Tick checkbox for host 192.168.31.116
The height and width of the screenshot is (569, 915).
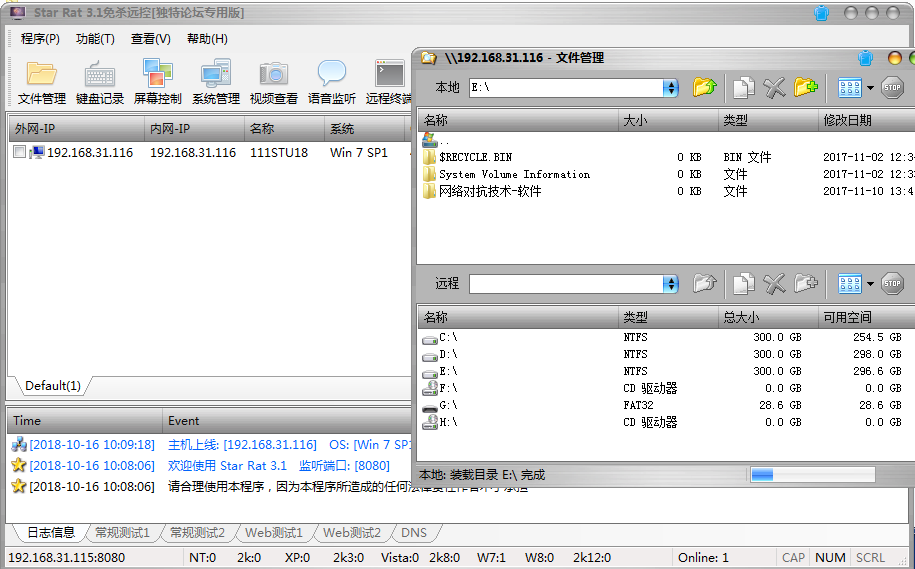point(19,152)
